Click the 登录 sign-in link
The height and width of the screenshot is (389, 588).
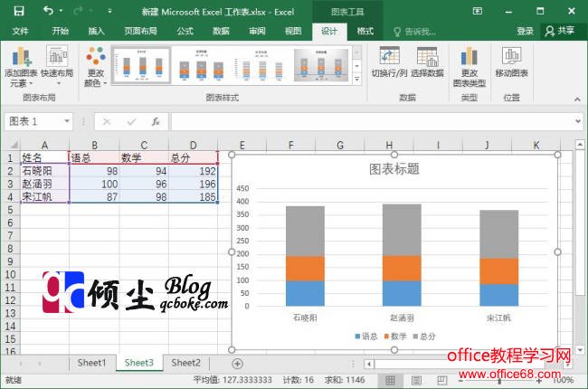pyautogui.click(x=525, y=31)
